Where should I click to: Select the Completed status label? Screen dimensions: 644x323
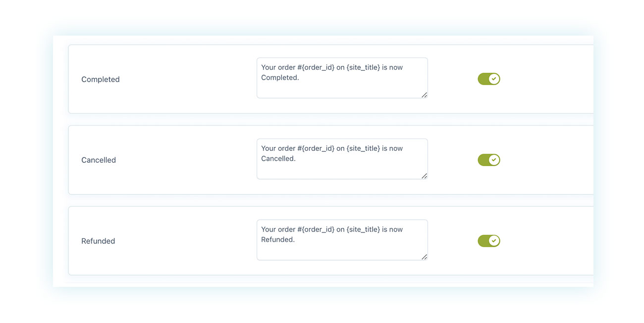(101, 79)
